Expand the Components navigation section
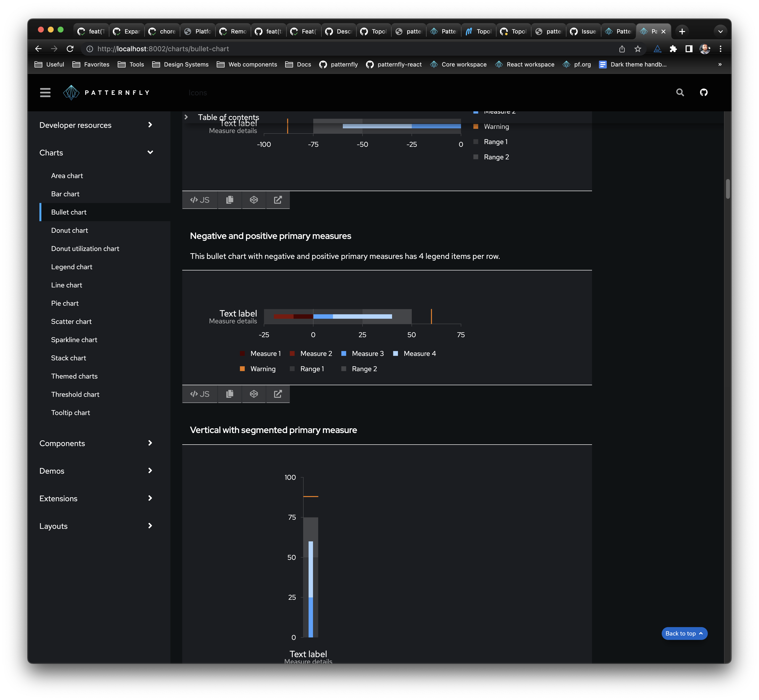Screen dimensions: 759x700 [x=150, y=443]
